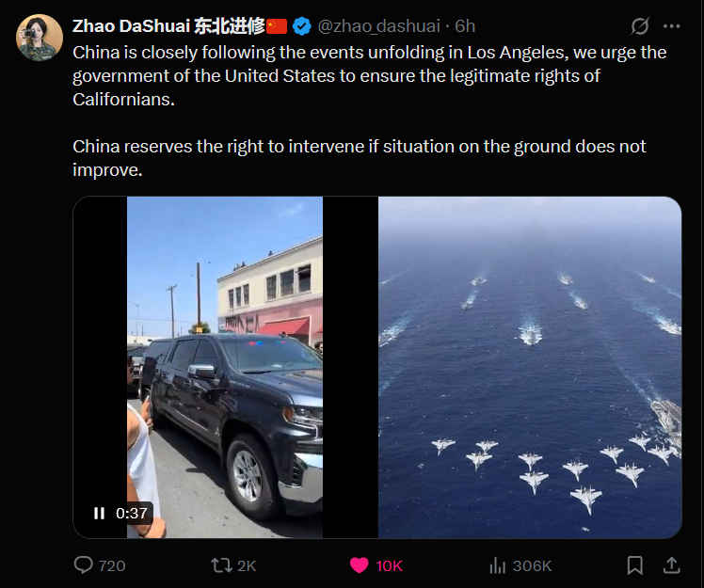The image size is (704, 588).
Task: Click the reply speech bubble icon
Action: (84, 564)
